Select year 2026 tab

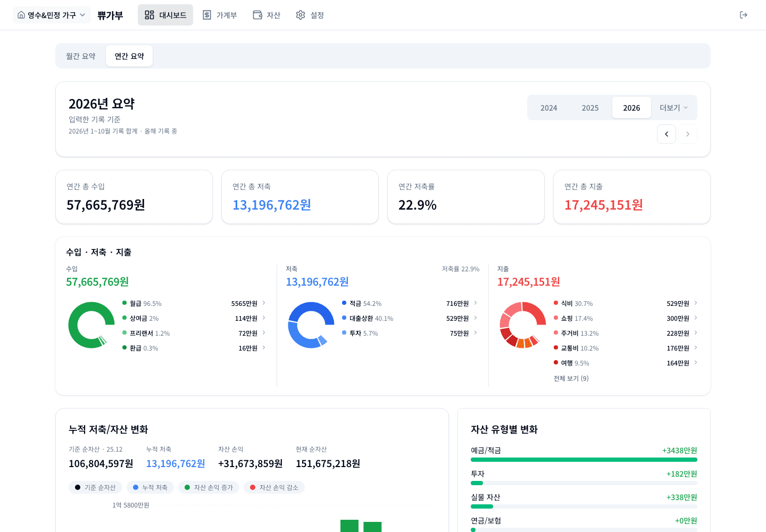pyautogui.click(x=632, y=108)
